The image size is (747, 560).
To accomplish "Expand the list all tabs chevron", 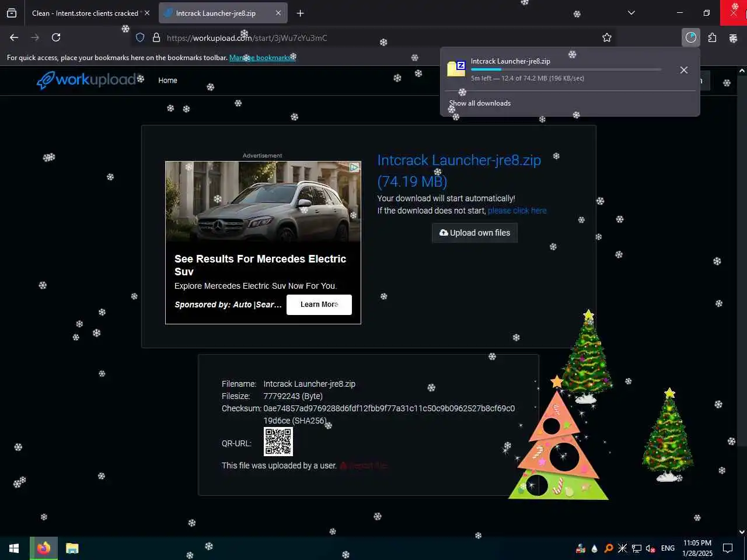I will click(x=631, y=13).
